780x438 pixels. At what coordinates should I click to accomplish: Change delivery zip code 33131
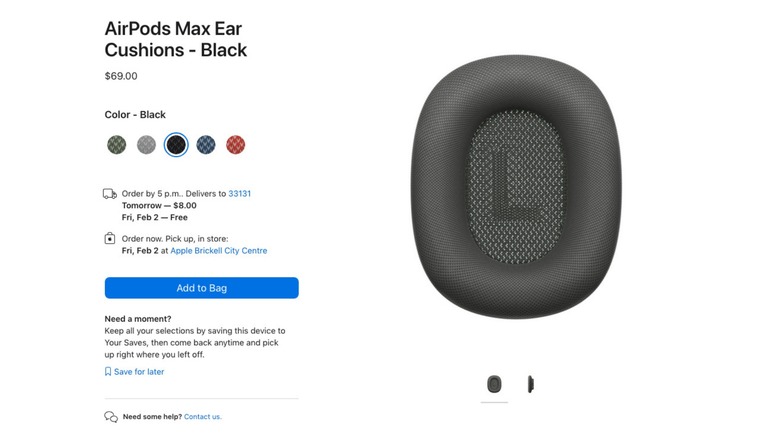pos(240,194)
